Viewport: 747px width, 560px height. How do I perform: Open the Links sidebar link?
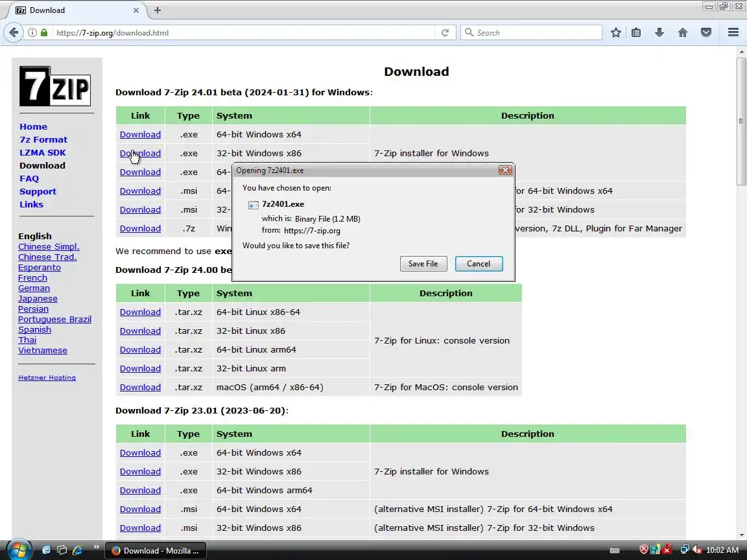tap(31, 204)
